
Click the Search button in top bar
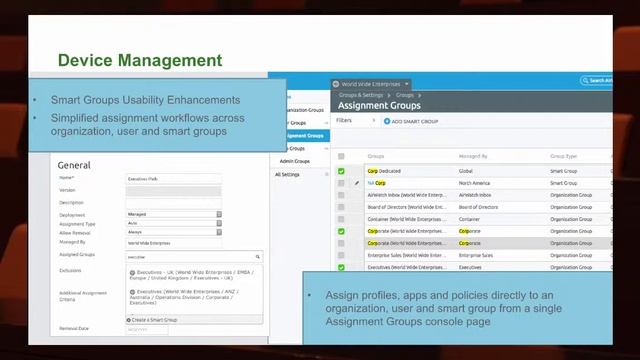[x=597, y=80]
